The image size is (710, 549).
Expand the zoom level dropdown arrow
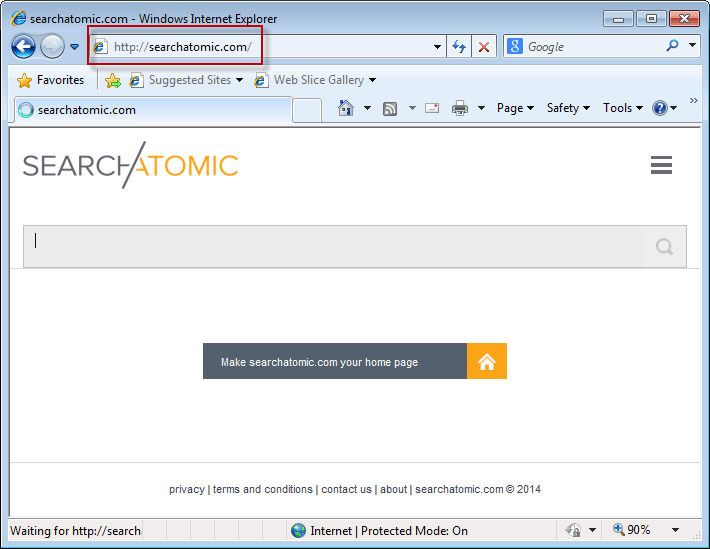click(x=675, y=530)
